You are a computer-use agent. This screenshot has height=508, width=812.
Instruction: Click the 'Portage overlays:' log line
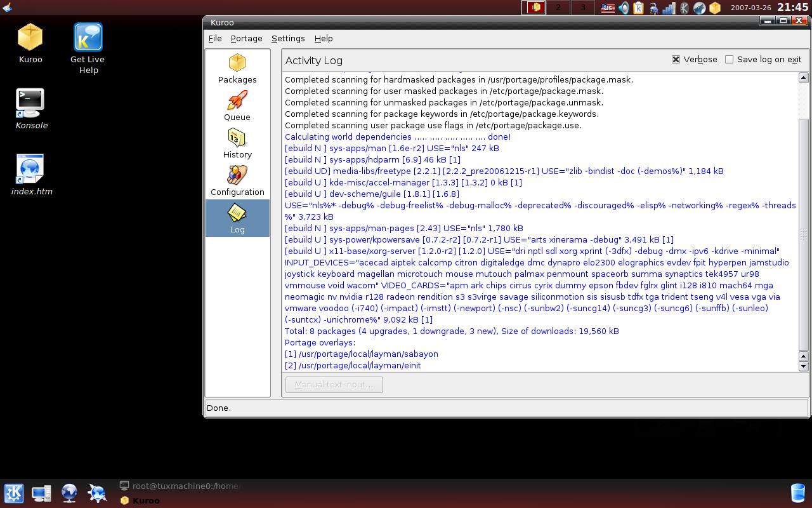[x=320, y=343]
